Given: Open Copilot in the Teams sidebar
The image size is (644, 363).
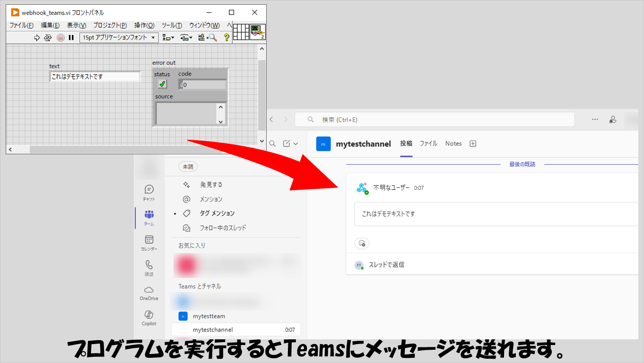Looking at the screenshot, I should click(x=149, y=318).
